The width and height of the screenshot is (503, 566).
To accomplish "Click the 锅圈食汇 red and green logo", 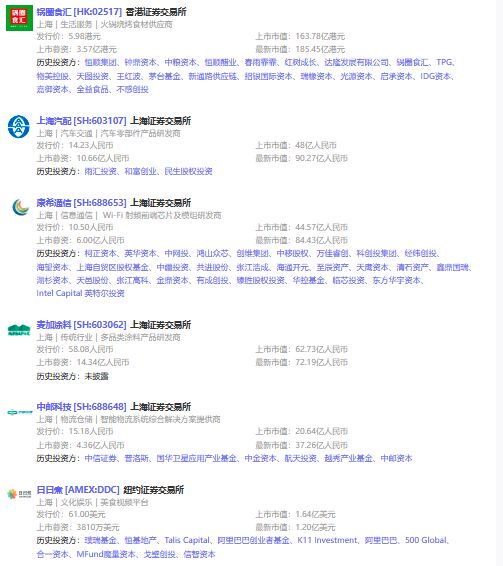I will tap(19, 18).
